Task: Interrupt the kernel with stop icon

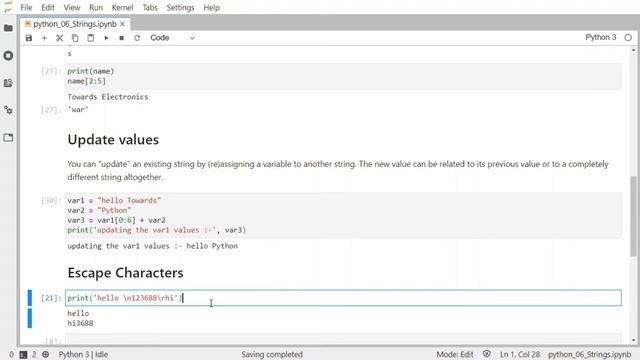Action: pos(121,38)
